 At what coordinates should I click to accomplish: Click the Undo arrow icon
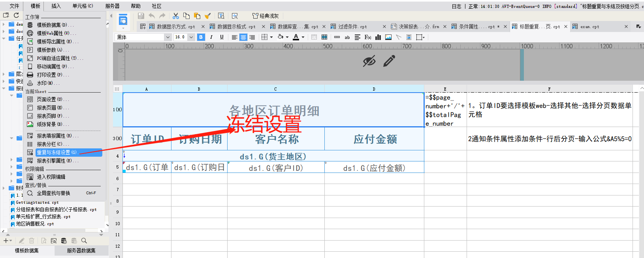[x=152, y=16]
